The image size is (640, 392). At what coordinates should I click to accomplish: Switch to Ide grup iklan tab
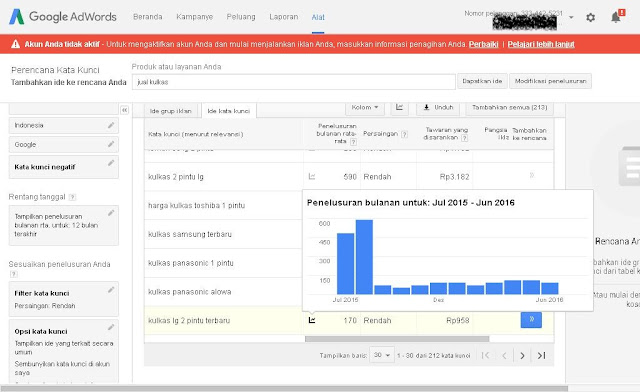tap(170, 111)
